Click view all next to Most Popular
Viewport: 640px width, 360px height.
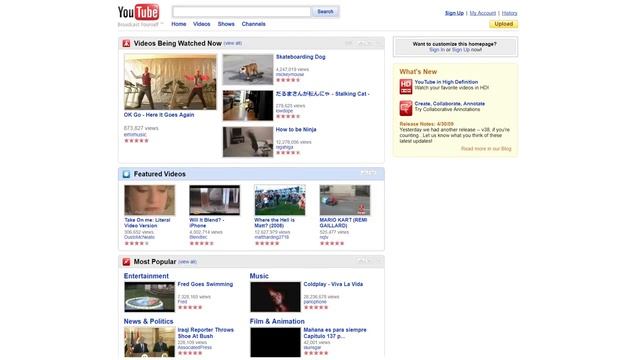tap(187, 262)
